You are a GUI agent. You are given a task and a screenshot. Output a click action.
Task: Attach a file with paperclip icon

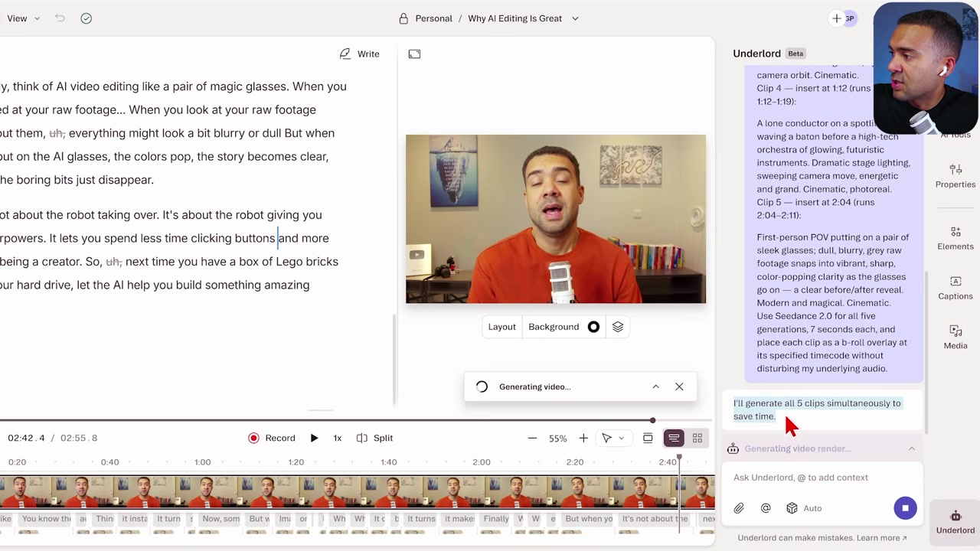click(739, 508)
